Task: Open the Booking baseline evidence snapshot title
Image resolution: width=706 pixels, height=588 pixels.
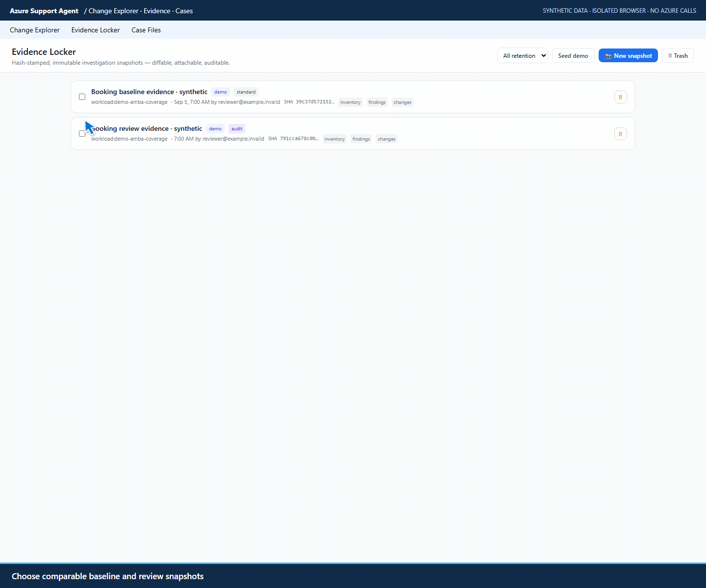Action: [150, 92]
